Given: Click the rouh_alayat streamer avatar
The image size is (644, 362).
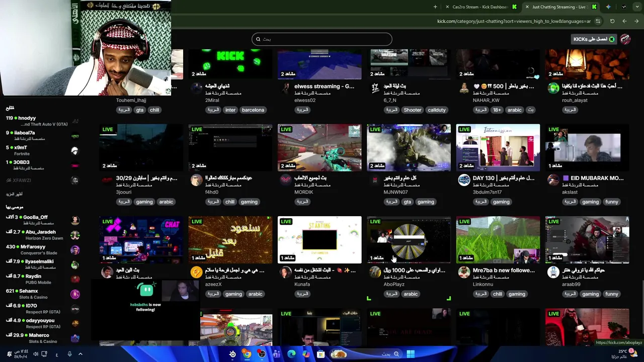Looking at the screenshot, I should (x=553, y=88).
